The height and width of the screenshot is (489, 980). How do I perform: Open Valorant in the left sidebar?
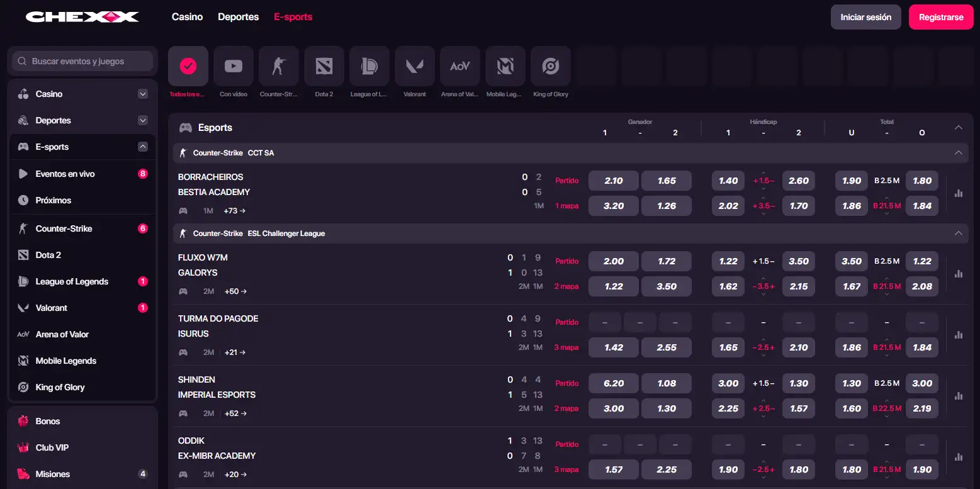pos(82,308)
